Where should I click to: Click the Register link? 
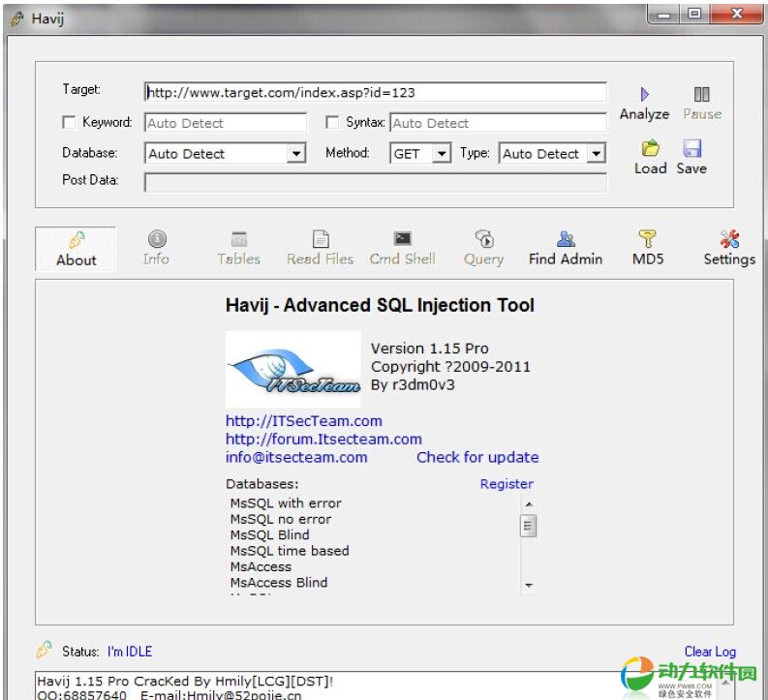click(507, 484)
